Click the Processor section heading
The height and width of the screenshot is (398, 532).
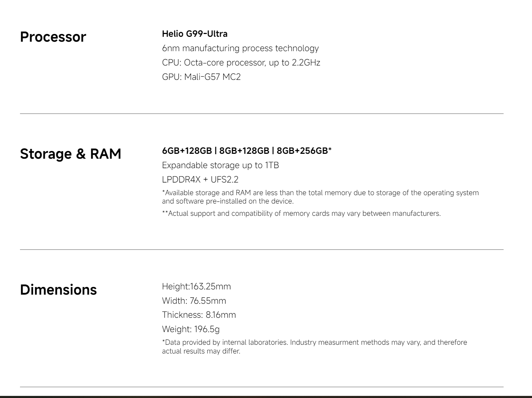53,37
